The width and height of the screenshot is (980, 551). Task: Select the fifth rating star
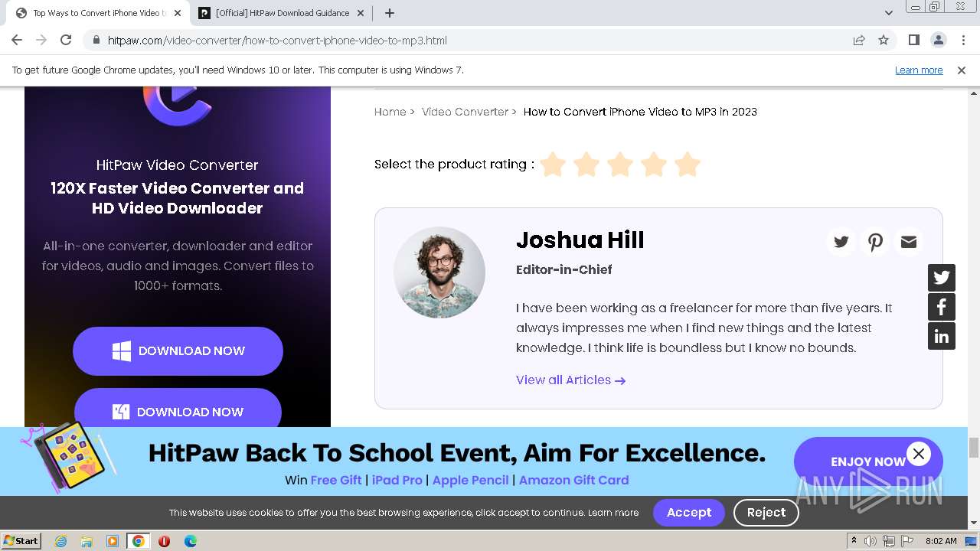click(x=688, y=164)
